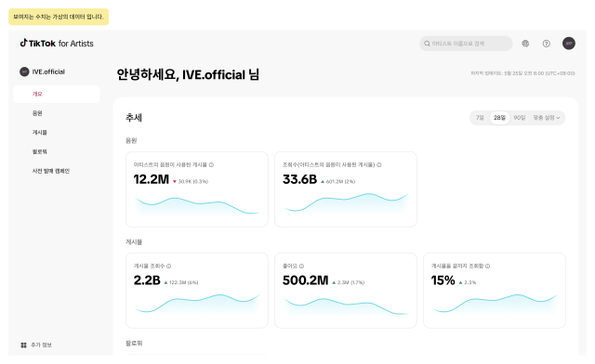595x364 pixels.
Task: Click the 15% value
Action: coord(443,280)
